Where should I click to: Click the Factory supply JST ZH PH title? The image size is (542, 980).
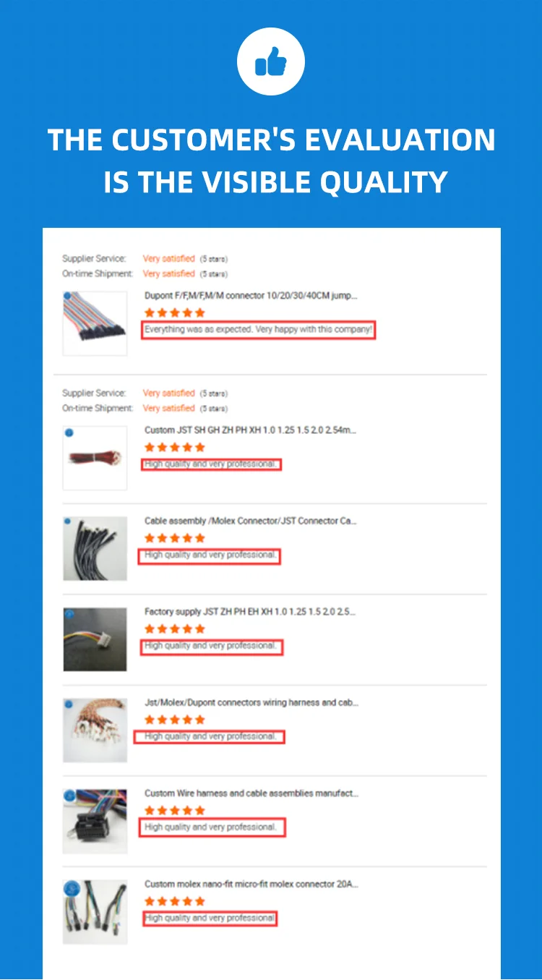pyautogui.click(x=250, y=612)
